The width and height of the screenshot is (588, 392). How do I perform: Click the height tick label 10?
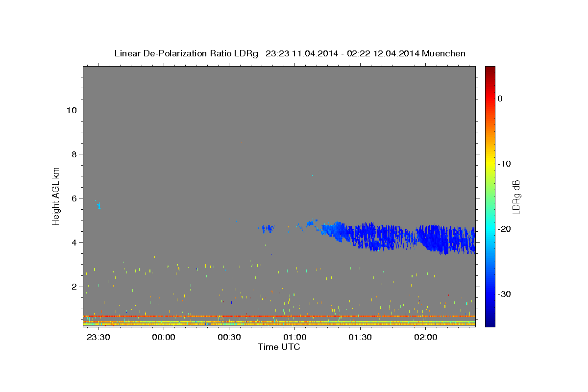[71, 110]
